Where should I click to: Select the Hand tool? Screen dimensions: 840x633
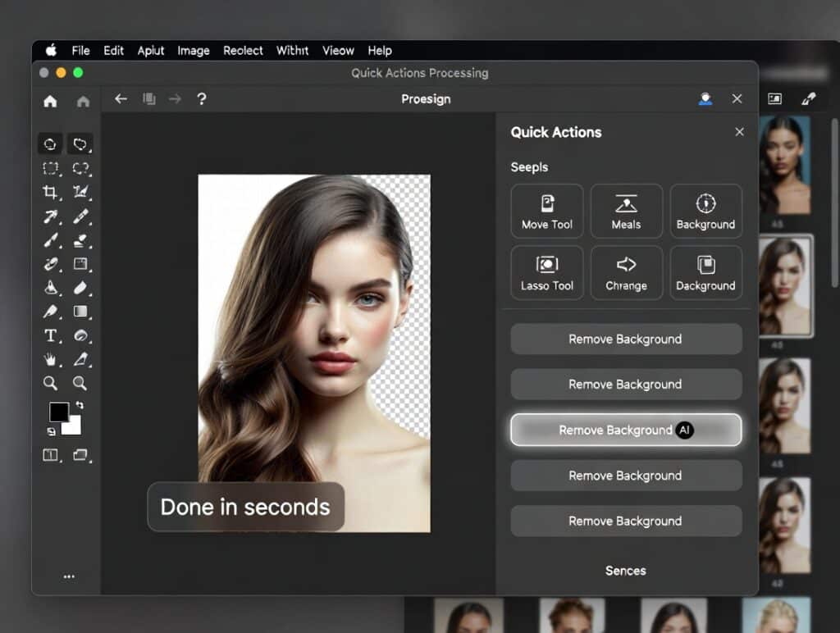tap(49, 358)
